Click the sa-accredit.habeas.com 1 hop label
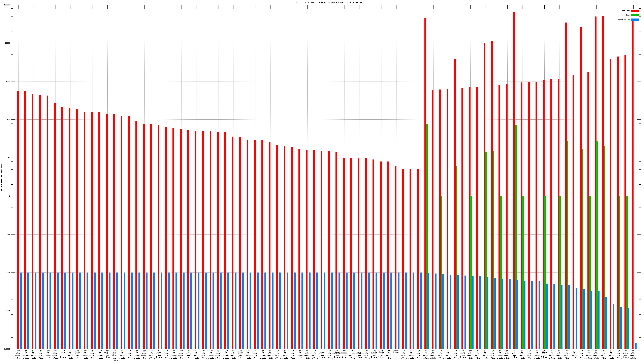The image size is (644, 362). pos(345,354)
